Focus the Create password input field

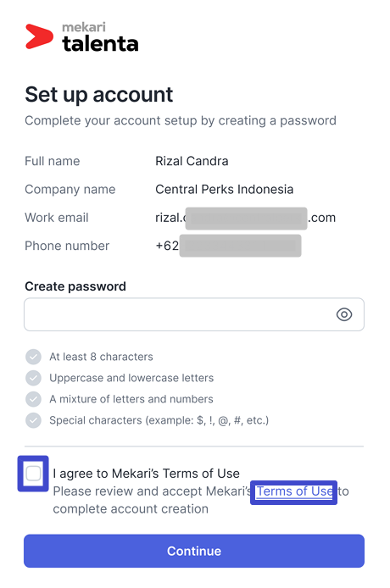tap(194, 314)
